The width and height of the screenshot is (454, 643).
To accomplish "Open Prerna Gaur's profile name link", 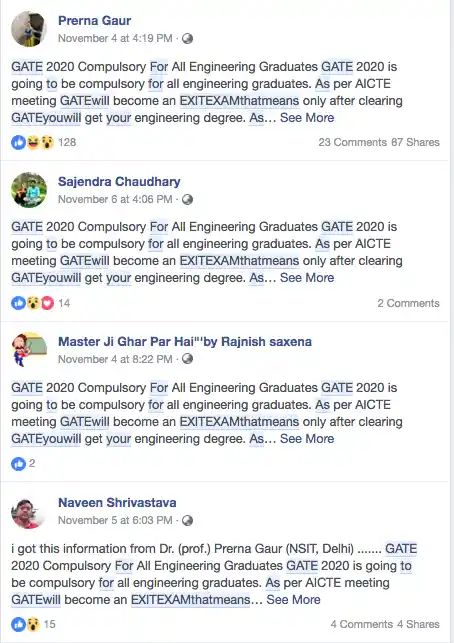I will pyautogui.click(x=94, y=21).
